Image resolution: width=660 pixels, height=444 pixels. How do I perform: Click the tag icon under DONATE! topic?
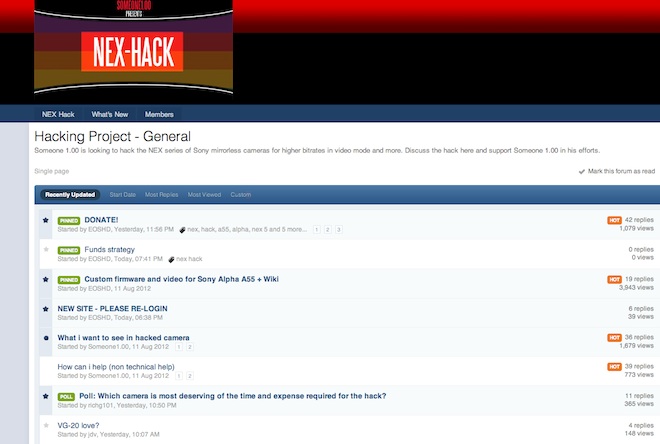(182, 230)
